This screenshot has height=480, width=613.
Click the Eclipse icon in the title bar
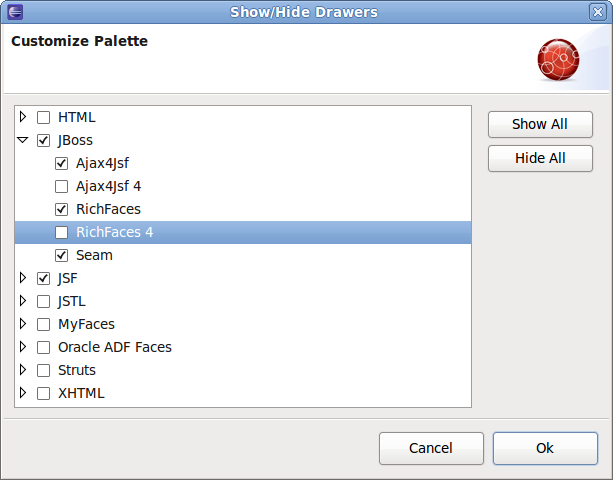pos(14,12)
